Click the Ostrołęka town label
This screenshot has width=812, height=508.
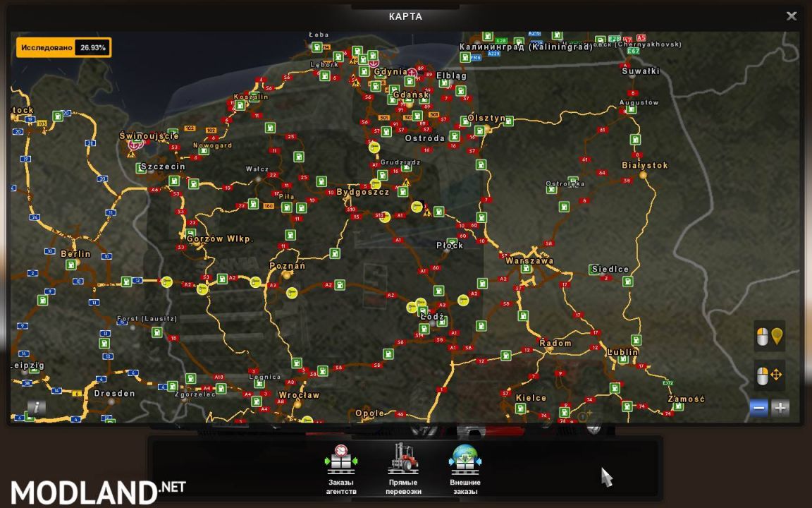point(565,183)
